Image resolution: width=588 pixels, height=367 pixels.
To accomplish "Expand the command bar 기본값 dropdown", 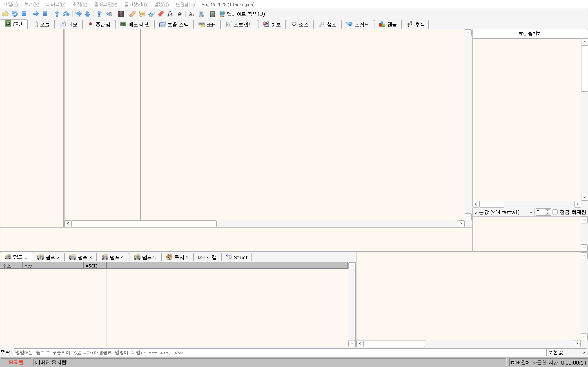I will click(567, 353).
